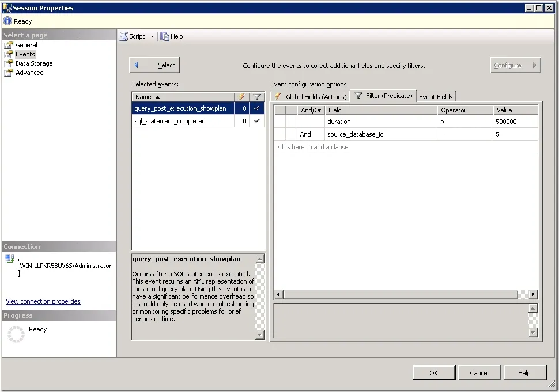Viewport: 559px width, 392px height.
Task: Open the General page
Action: click(27, 45)
